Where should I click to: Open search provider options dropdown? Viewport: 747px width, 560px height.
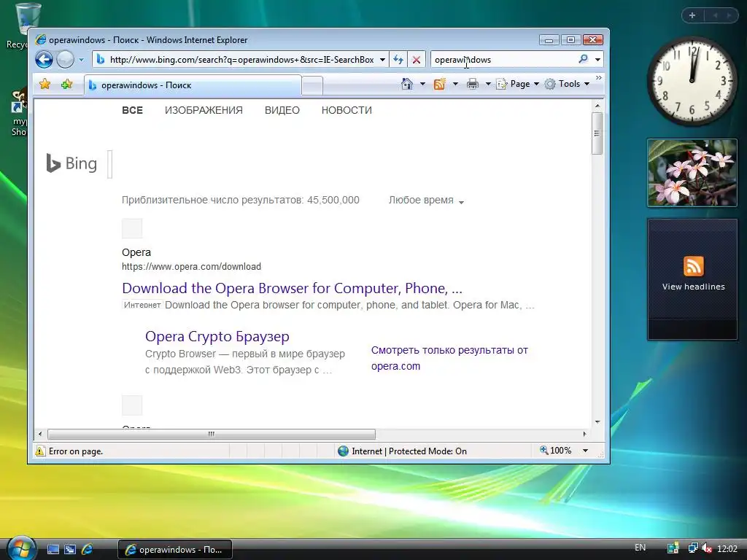click(x=597, y=60)
